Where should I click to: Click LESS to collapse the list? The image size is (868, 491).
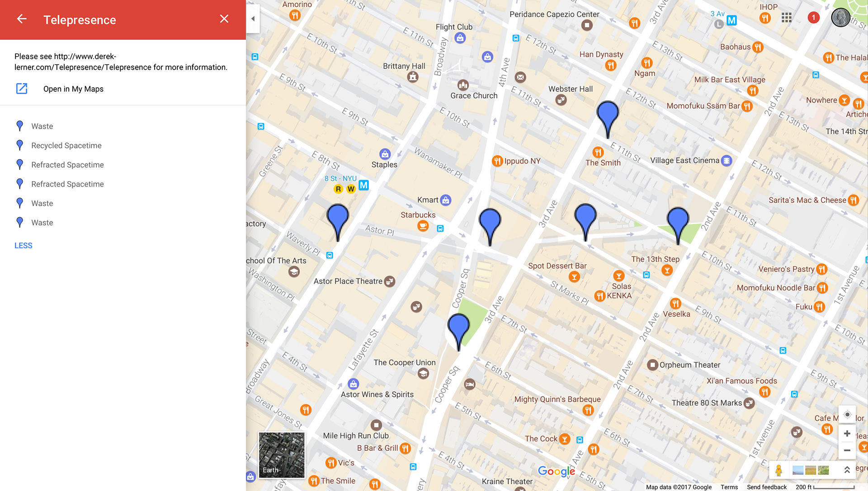coord(24,246)
